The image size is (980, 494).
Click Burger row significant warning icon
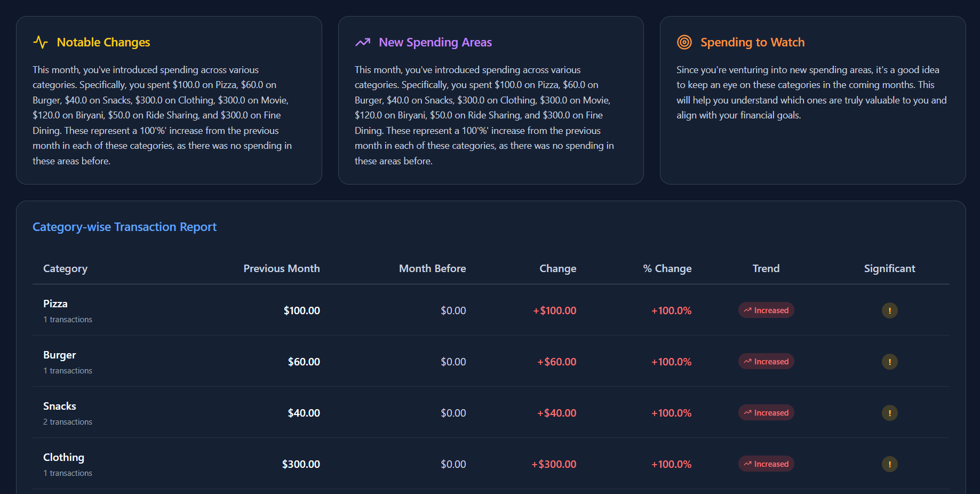tap(889, 362)
